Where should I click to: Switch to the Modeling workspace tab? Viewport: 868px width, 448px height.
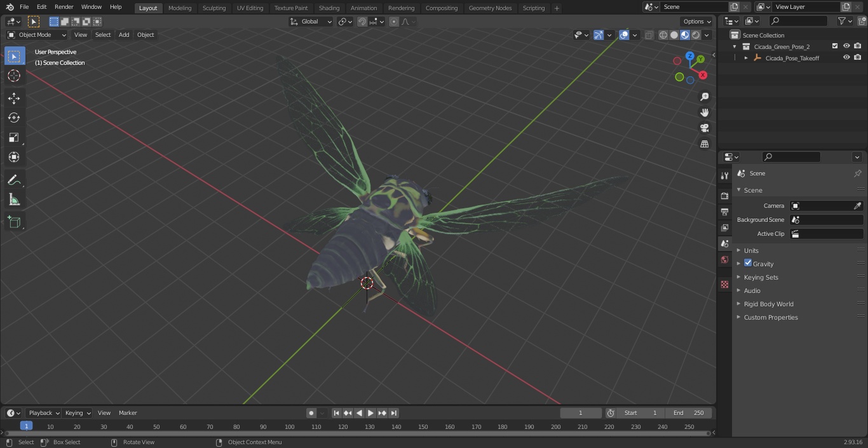point(180,8)
